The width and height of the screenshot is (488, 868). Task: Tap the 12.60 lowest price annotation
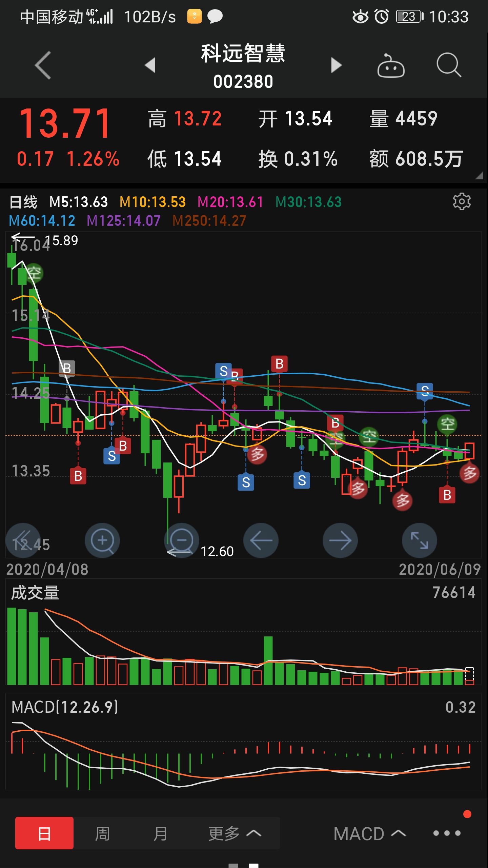[x=217, y=551]
